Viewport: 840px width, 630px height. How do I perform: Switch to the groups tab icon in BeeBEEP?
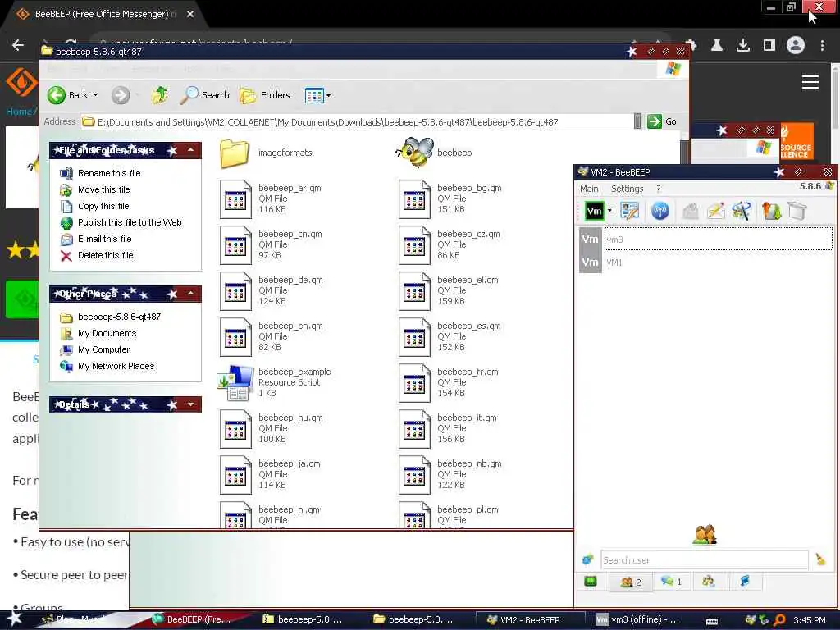(x=708, y=582)
